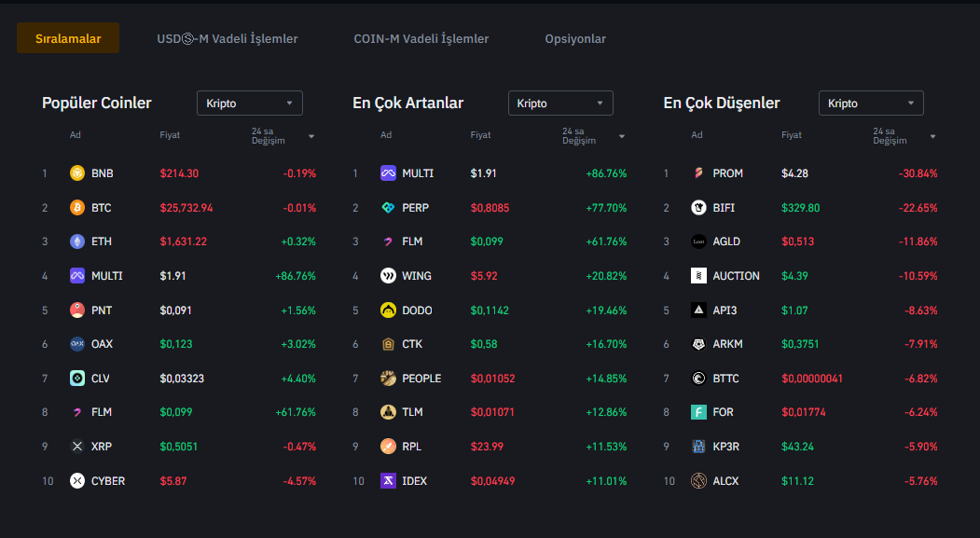Open Kripto dropdown for En Çok Artanlar
This screenshot has height=538, width=980.
click(560, 103)
